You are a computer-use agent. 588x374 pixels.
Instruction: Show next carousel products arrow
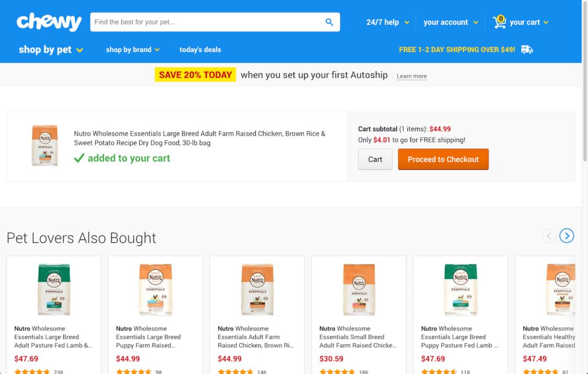pos(567,236)
